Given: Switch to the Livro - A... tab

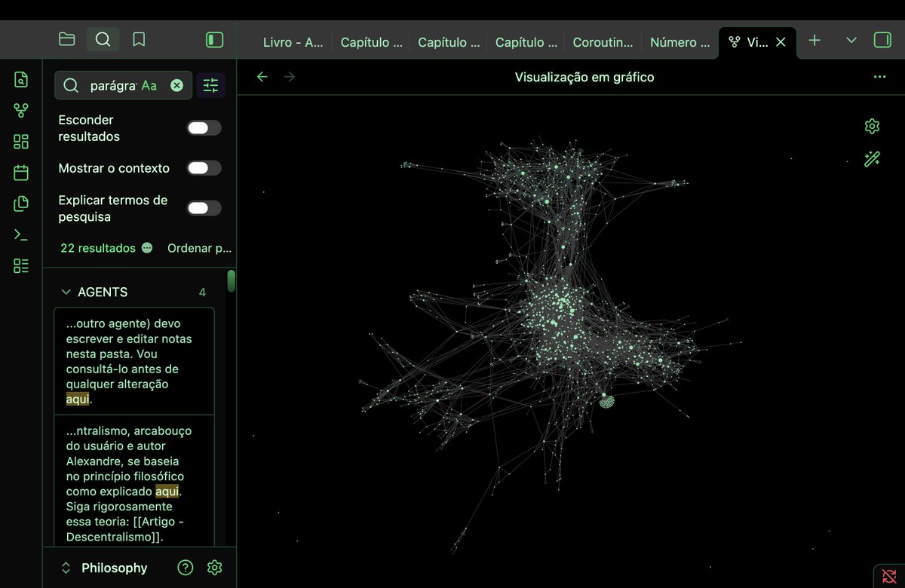Looking at the screenshot, I should click(293, 42).
